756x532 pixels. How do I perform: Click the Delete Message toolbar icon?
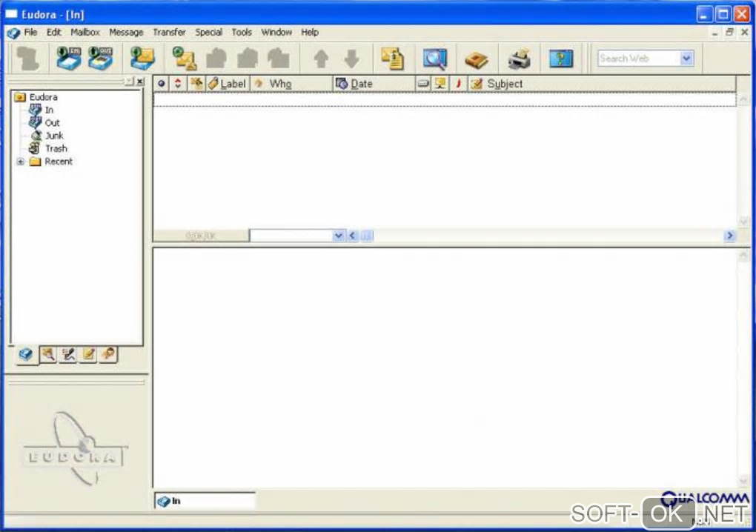pyautogui.click(x=27, y=59)
